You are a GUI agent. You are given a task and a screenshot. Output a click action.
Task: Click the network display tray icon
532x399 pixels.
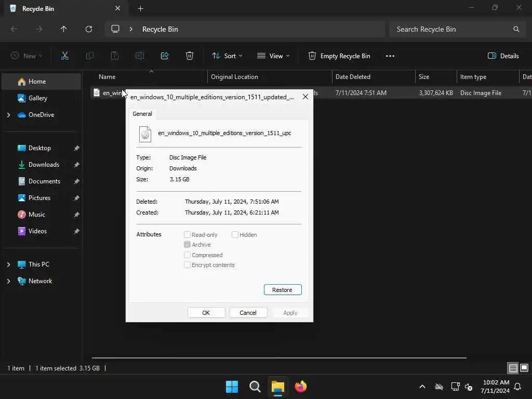click(x=455, y=387)
